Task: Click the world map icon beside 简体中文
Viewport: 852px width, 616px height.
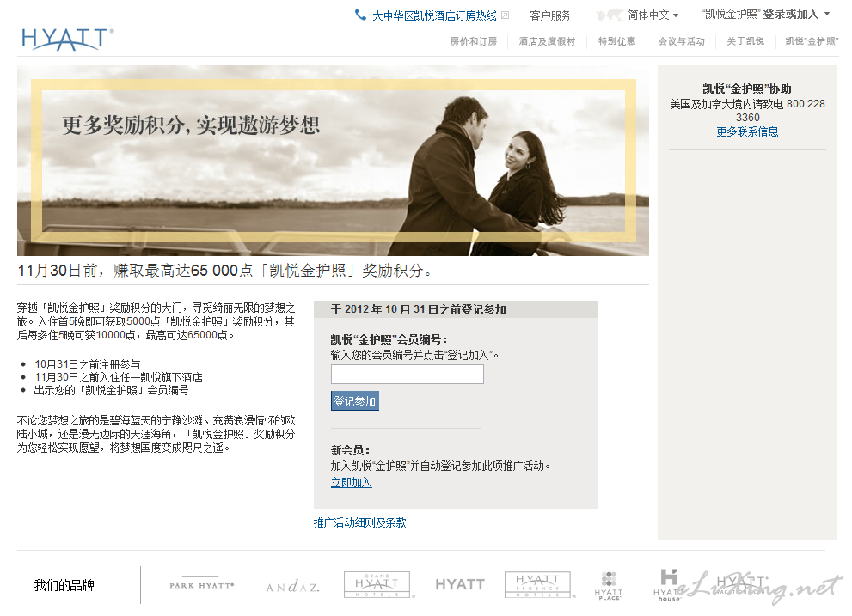Action: 609,15
